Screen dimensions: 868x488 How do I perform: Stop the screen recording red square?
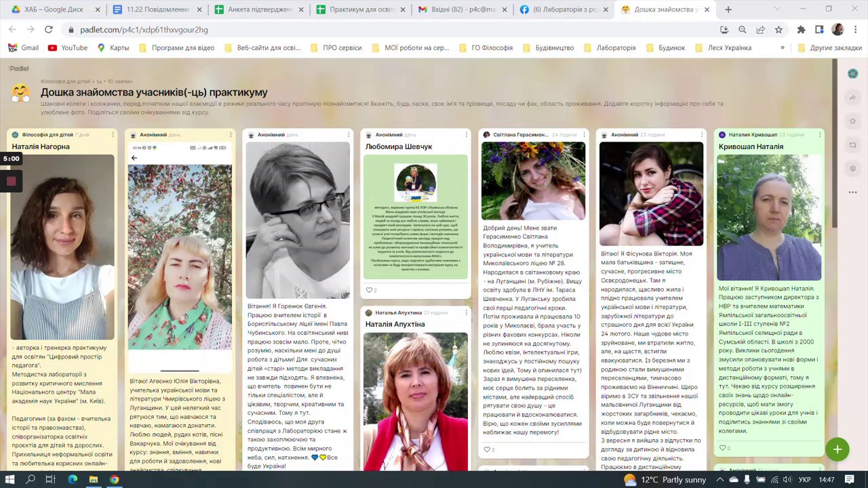pos(12,181)
